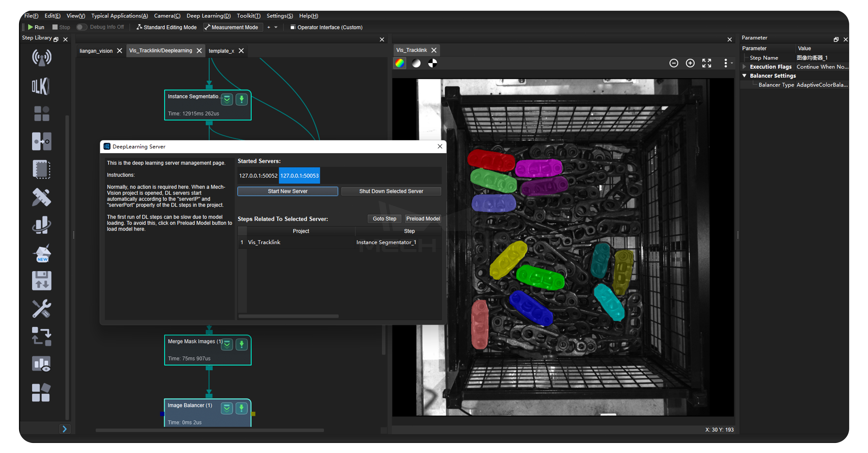Select server 127.0.0.1:50052 in list
The width and height of the screenshot is (868, 453).
258,176
